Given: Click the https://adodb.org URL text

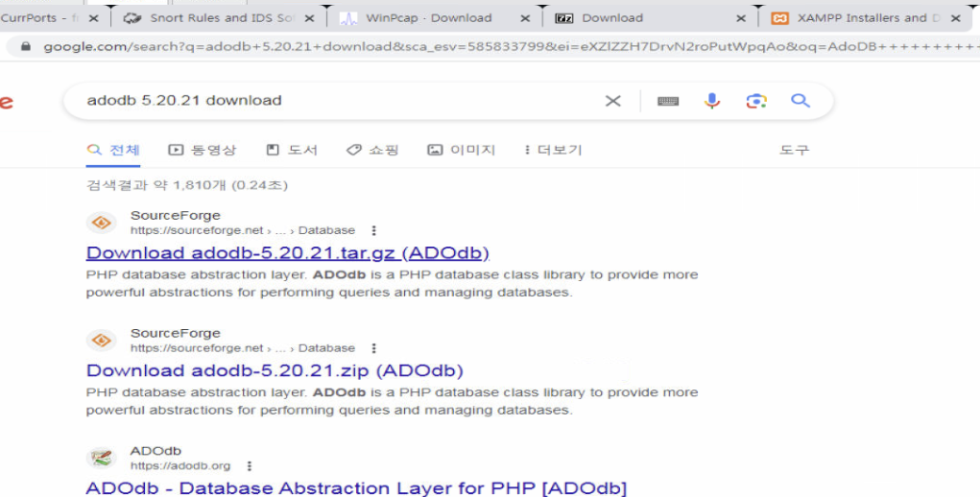Looking at the screenshot, I should [180, 465].
